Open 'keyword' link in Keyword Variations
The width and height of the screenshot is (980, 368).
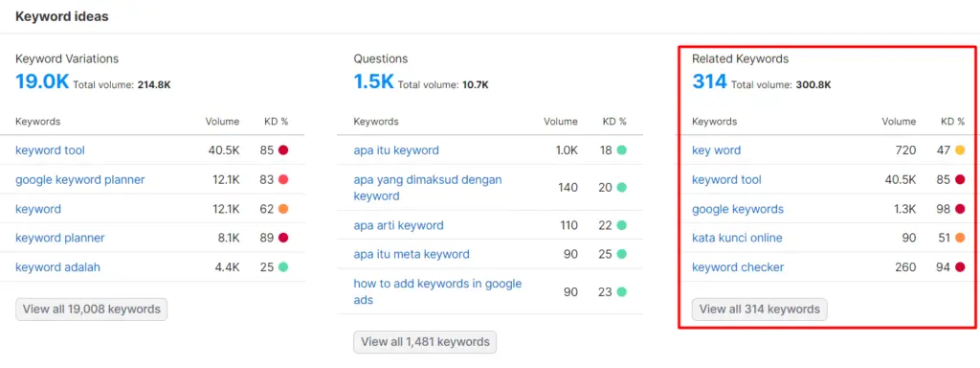[x=38, y=209]
